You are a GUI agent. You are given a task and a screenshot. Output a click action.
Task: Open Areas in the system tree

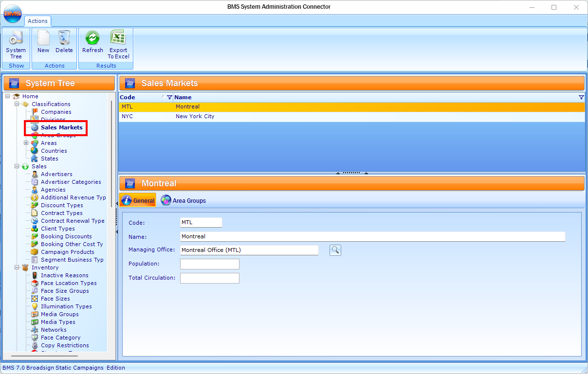click(49, 143)
